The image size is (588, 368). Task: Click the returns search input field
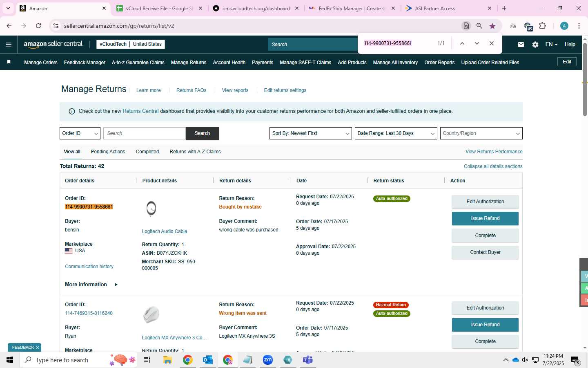pos(145,133)
